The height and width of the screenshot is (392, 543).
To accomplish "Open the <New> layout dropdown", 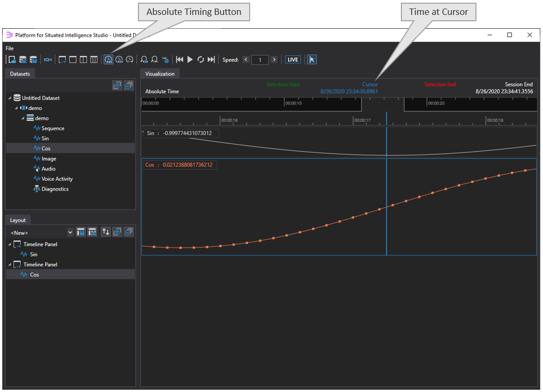I will (x=71, y=232).
